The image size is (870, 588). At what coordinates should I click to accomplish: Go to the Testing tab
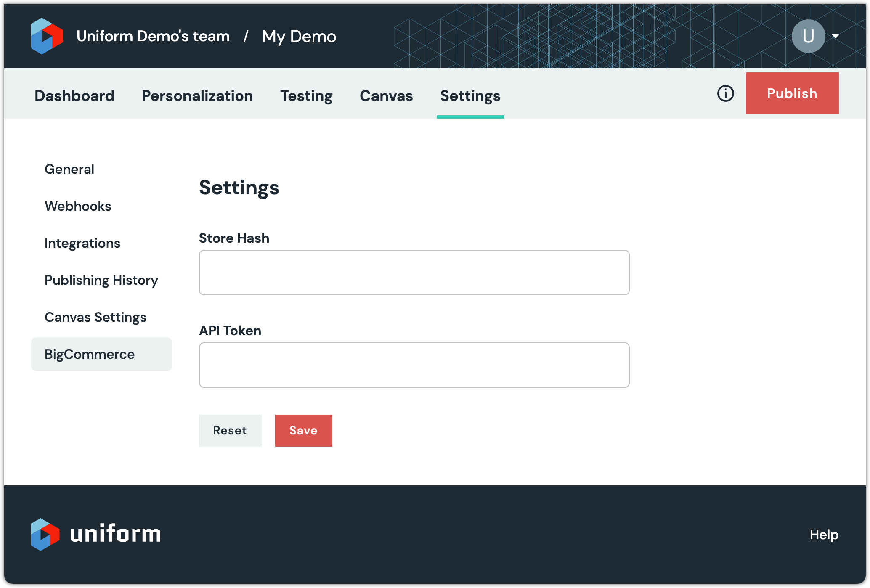tap(306, 96)
